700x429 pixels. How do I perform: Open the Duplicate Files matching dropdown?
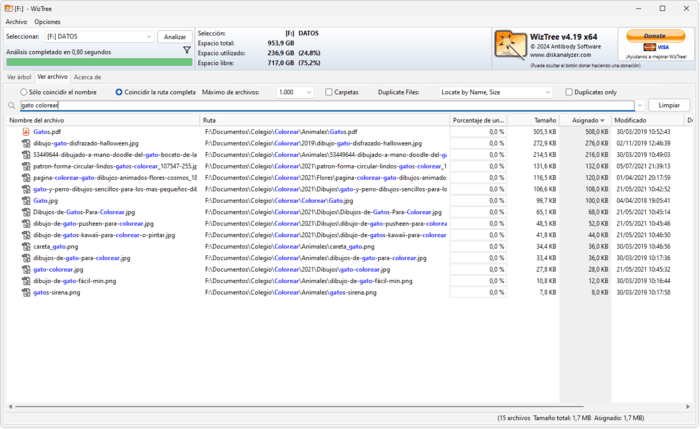pyautogui.click(x=497, y=92)
